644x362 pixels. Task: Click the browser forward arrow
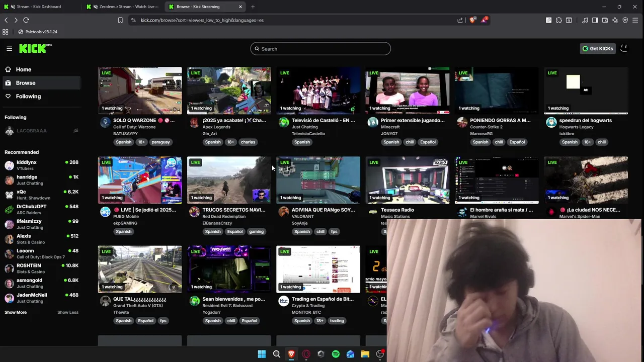pyautogui.click(x=16, y=20)
